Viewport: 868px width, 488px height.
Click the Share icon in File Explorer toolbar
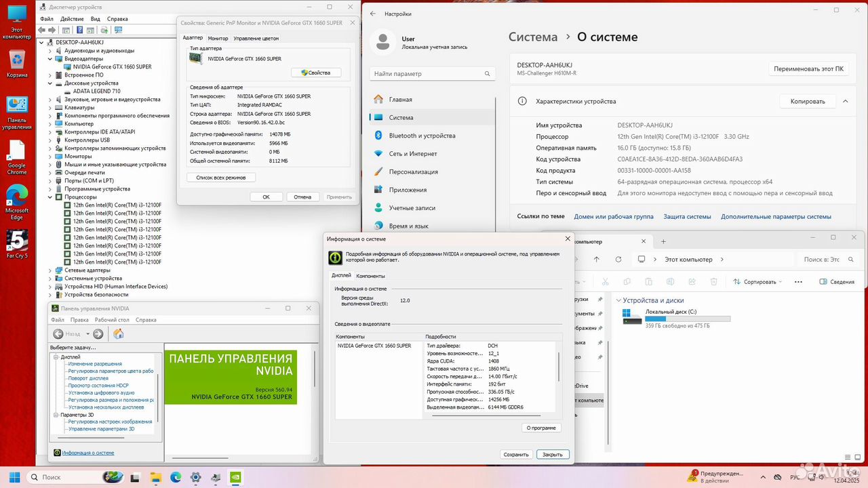(692, 281)
